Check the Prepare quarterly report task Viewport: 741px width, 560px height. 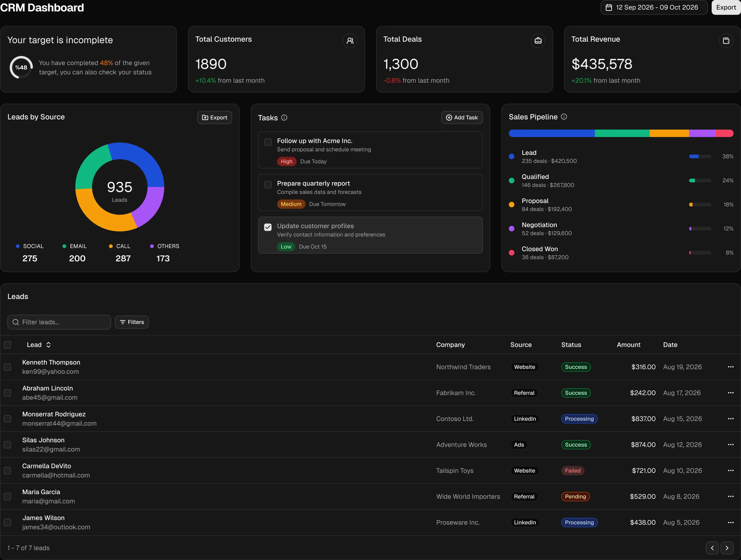point(268,185)
